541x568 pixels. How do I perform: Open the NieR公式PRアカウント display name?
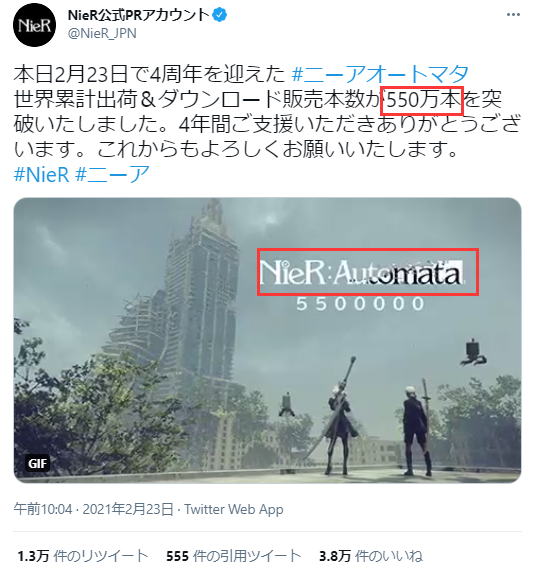(x=139, y=15)
